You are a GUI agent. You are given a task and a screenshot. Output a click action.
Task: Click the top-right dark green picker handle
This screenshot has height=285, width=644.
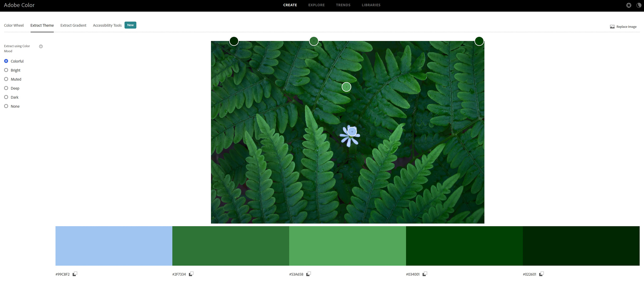[x=479, y=41]
